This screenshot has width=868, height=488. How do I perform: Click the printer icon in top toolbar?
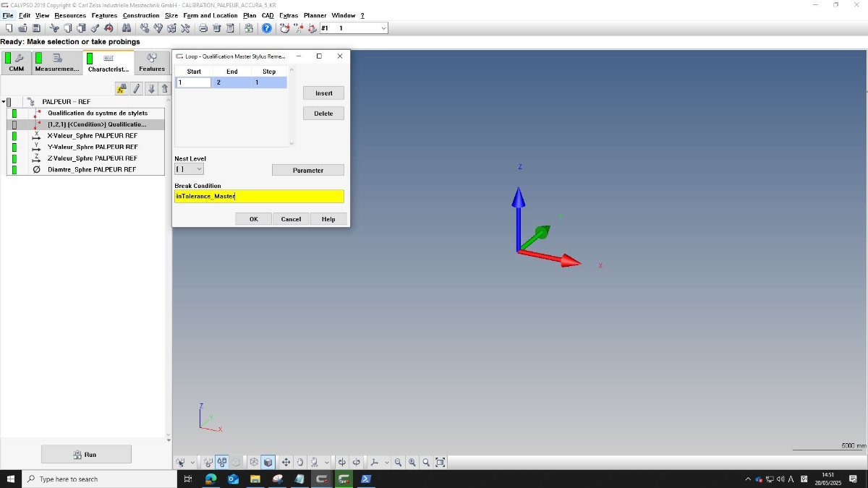pos(203,28)
